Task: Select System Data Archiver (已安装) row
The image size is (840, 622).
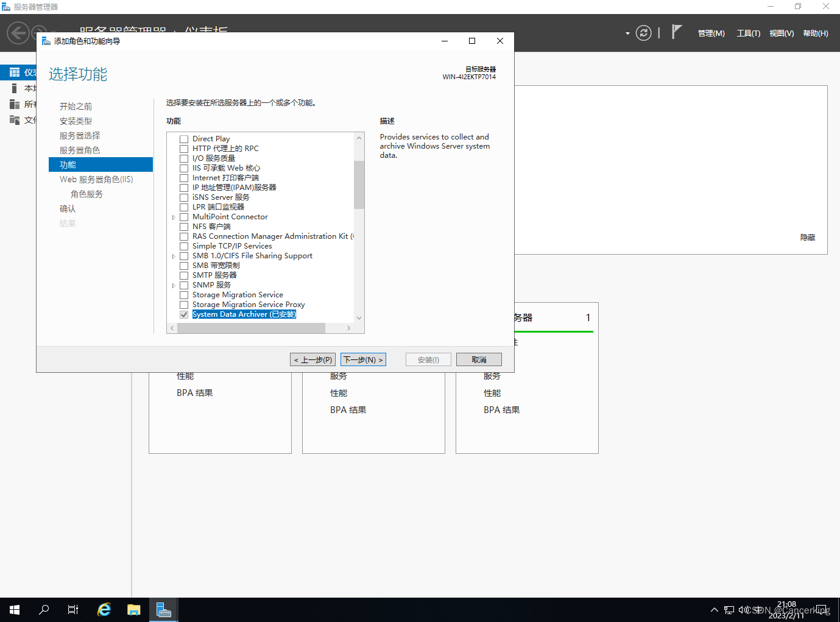Action: click(244, 314)
